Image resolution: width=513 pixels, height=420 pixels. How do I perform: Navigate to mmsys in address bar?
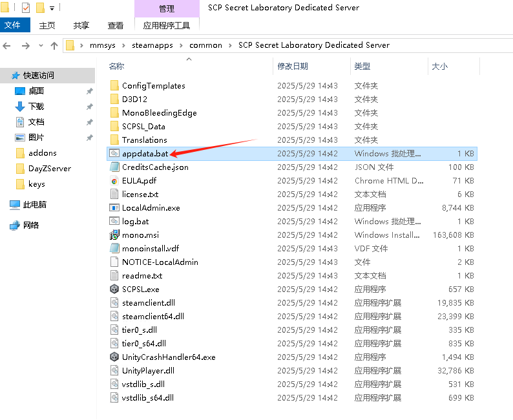point(103,45)
